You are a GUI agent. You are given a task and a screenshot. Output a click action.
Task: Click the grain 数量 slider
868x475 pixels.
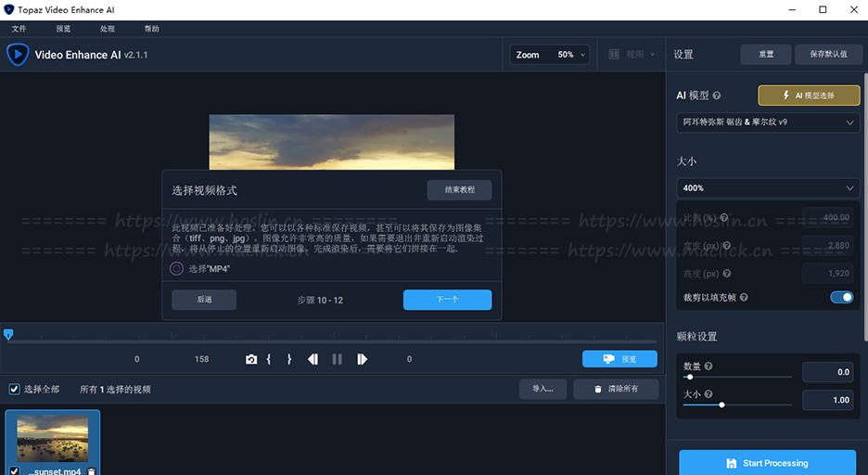coord(737,377)
